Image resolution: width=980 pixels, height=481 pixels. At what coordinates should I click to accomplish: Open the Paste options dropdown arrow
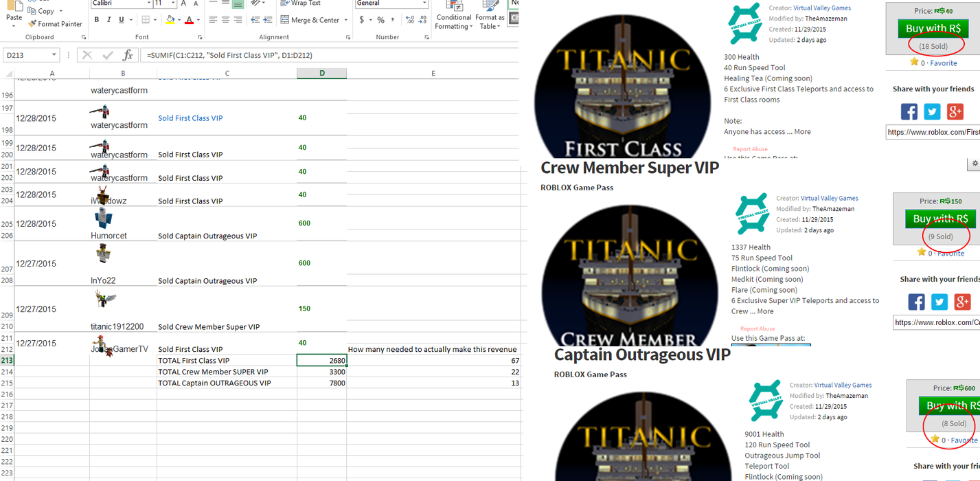tap(14, 26)
